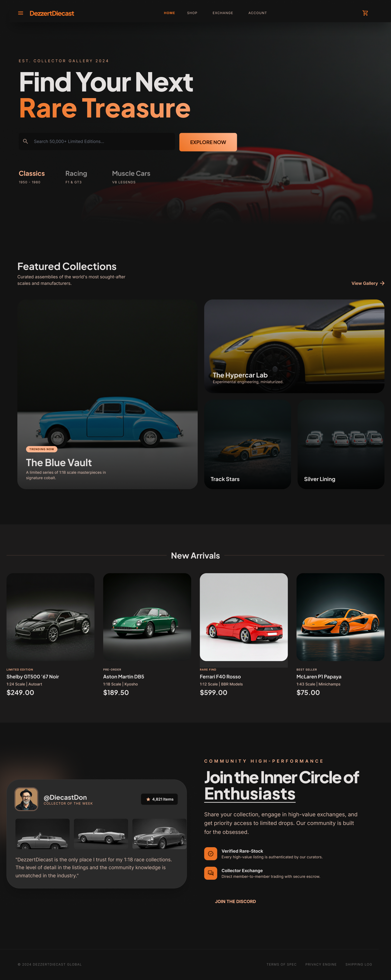Viewport: 391px width, 980px height.
Task: Click the Verified Rare-Stock badge icon
Action: [x=211, y=854]
